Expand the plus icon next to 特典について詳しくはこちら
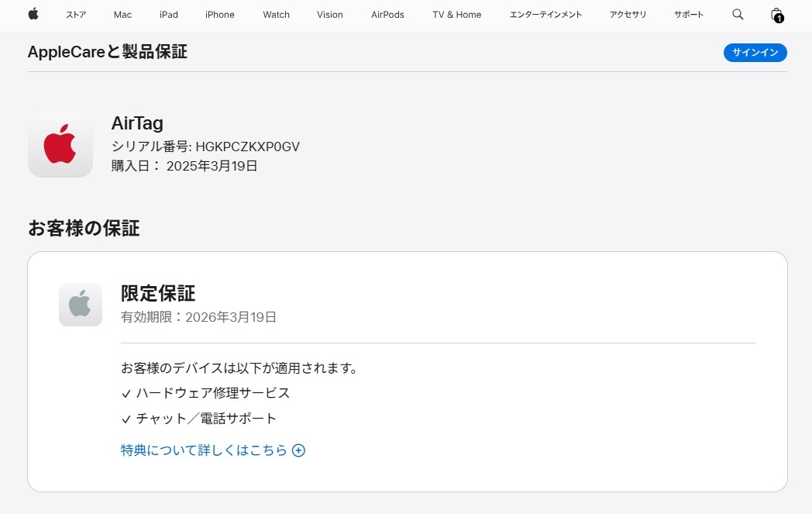Screen dimensions: 812x514 (298, 450)
